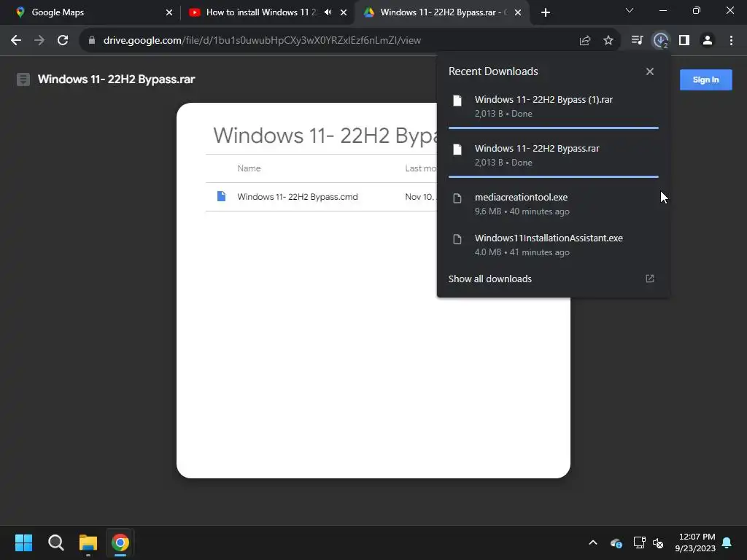Select Windows 11- 22H2 Bypass.cmd file row

[322, 197]
